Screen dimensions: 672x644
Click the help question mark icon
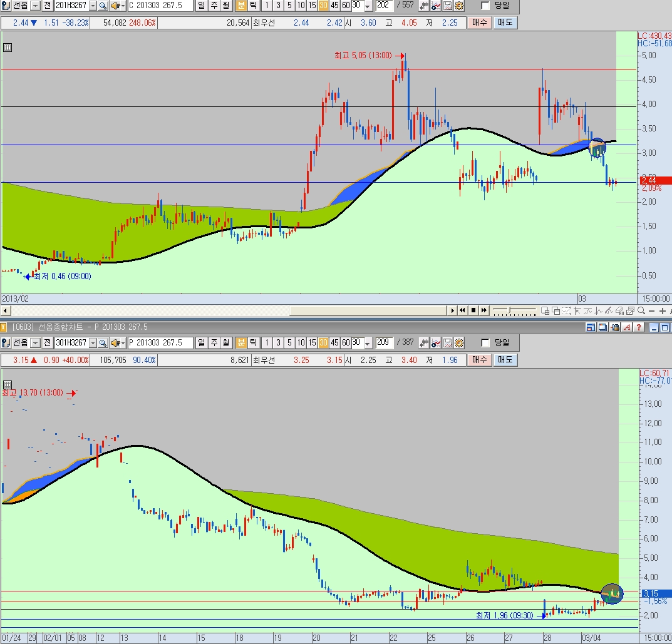[x=639, y=327]
